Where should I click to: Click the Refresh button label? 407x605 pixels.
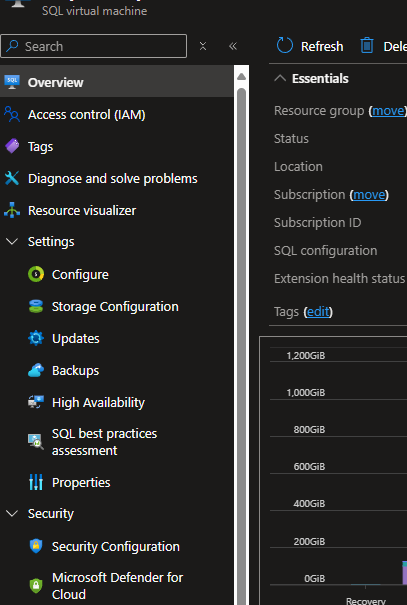[322, 46]
